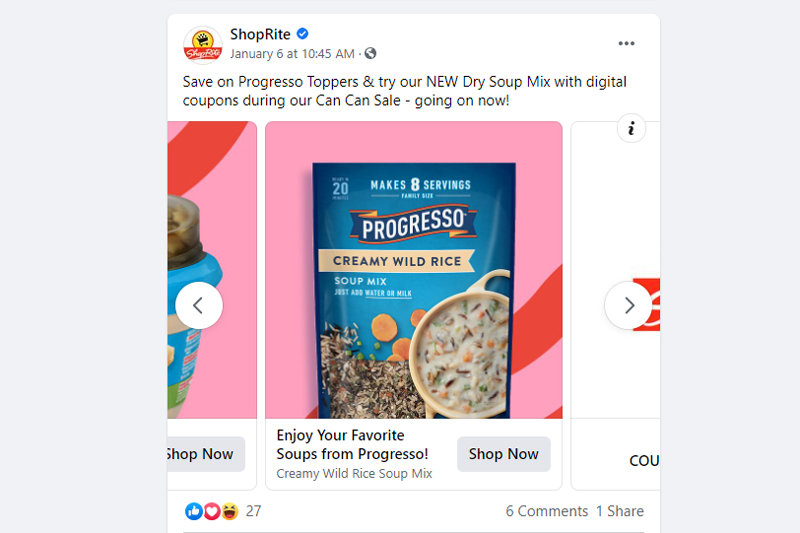Click the Like reaction icon
The width and height of the screenshot is (800, 533).
point(194,511)
